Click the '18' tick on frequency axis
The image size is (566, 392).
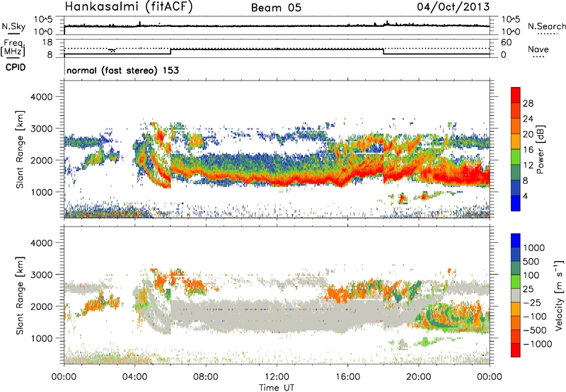pos(47,42)
